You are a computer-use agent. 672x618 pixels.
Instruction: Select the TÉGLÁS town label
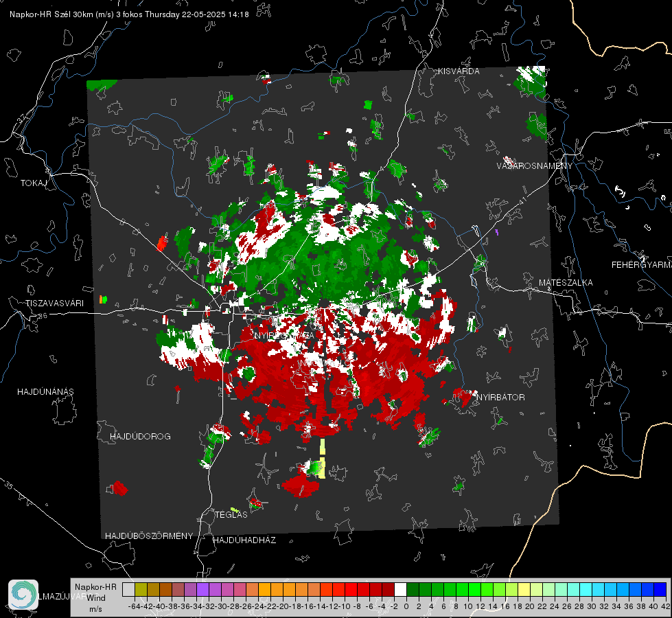pos(231,514)
